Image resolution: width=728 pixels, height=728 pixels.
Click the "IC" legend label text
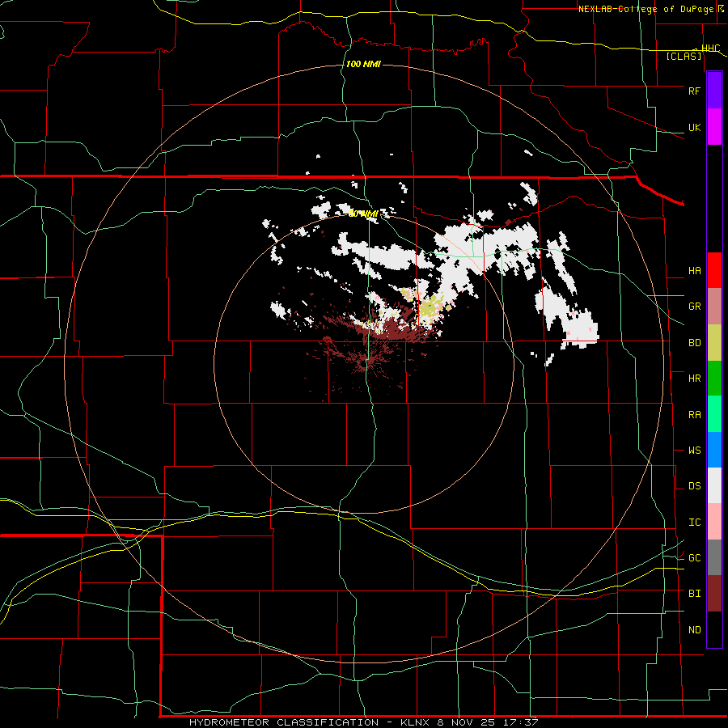(x=694, y=523)
